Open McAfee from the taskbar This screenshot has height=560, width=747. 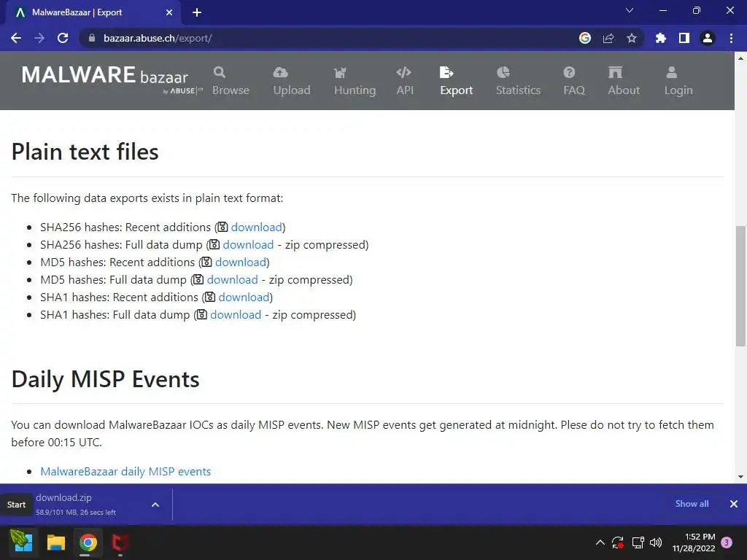point(120,542)
